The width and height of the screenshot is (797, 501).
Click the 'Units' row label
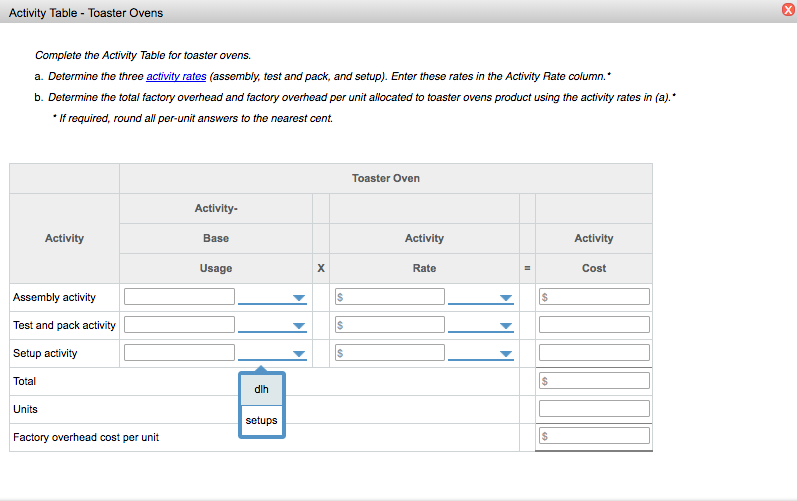pyautogui.click(x=25, y=409)
